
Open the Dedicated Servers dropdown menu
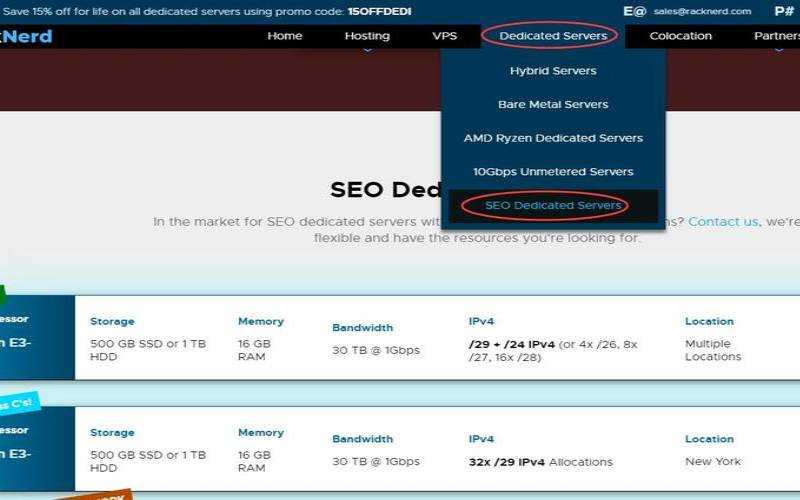[x=552, y=36]
